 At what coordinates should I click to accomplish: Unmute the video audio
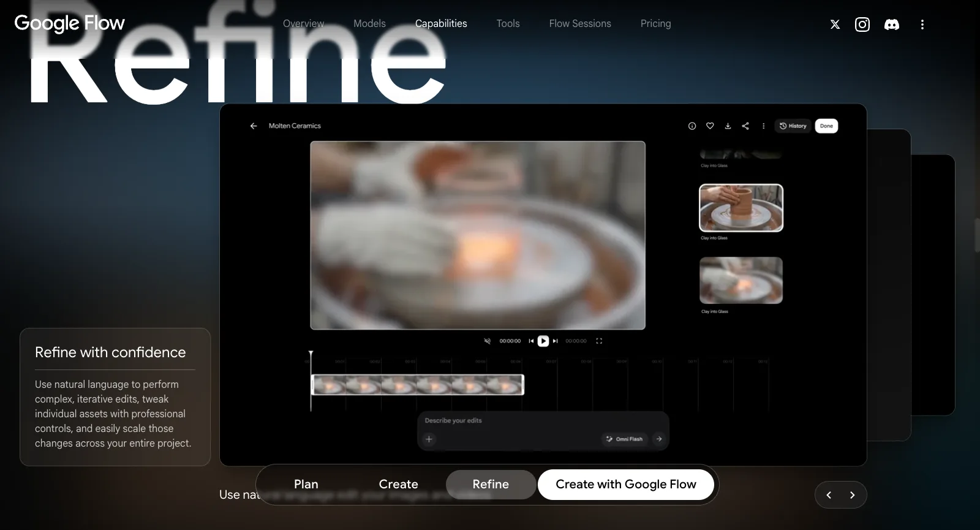pos(488,341)
